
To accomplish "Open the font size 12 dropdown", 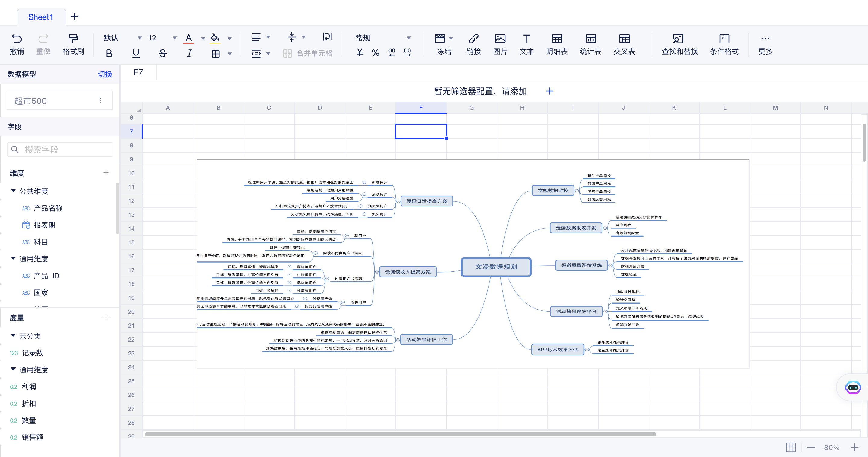I will (175, 38).
